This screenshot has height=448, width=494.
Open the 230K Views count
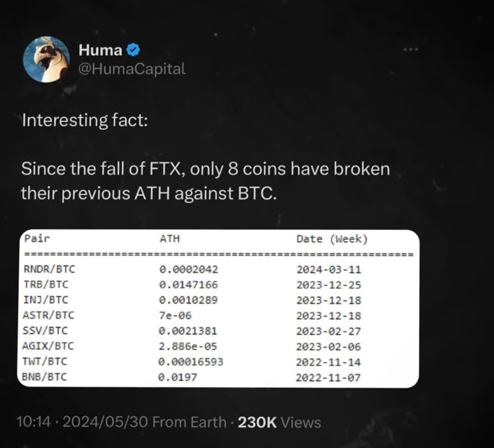pos(279,422)
